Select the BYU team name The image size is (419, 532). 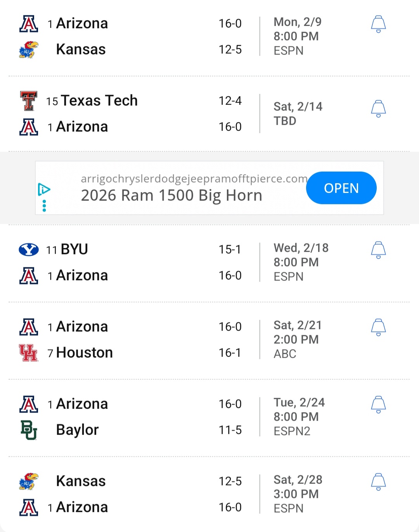point(74,249)
